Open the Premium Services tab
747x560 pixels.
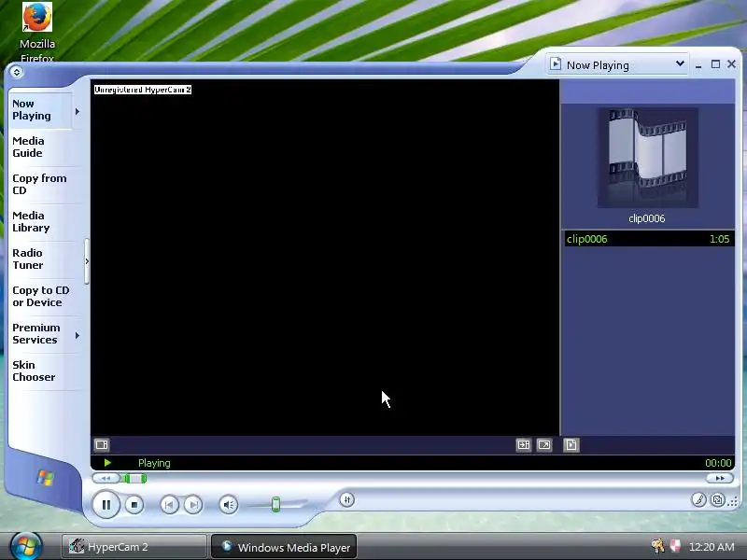coord(40,334)
